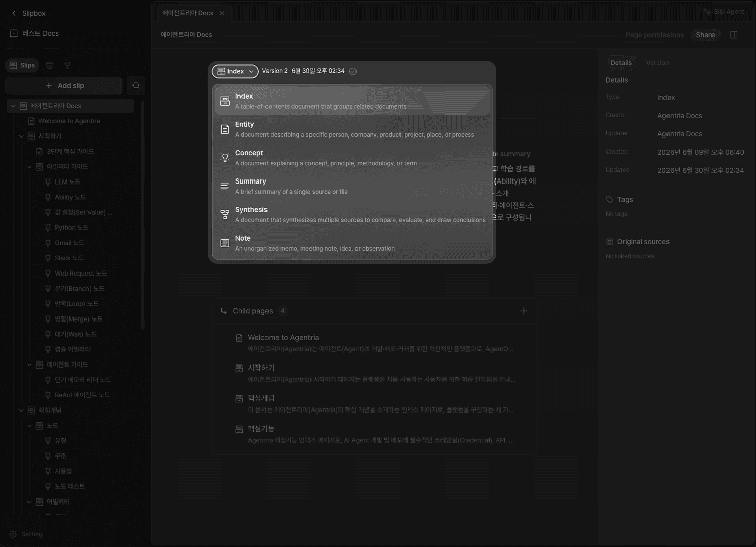The height and width of the screenshot is (547, 756).
Task: Click the Version 2 label
Action: coord(275,71)
